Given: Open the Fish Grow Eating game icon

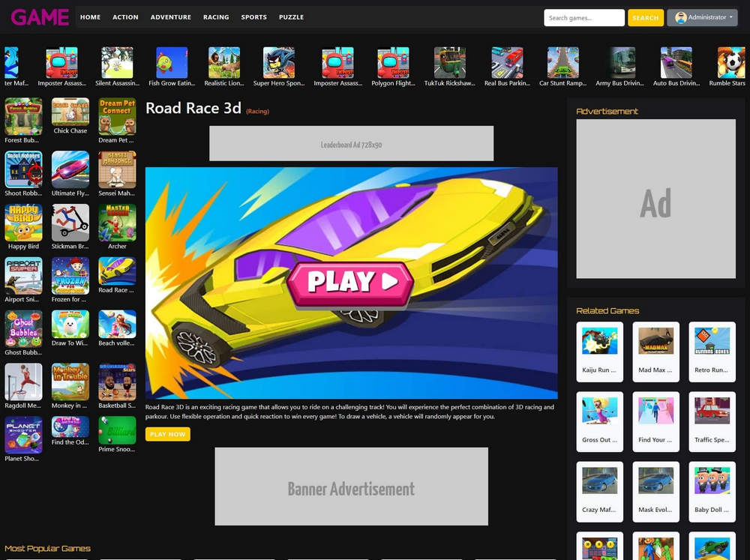Looking at the screenshot, I should (172, 63).
